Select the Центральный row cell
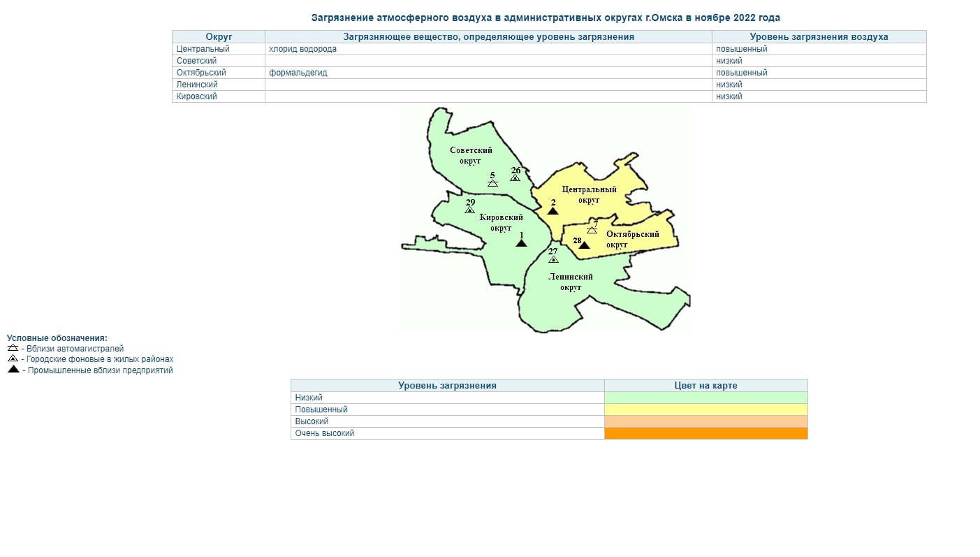Screen dimensions: 980x557 coord(219,49)
